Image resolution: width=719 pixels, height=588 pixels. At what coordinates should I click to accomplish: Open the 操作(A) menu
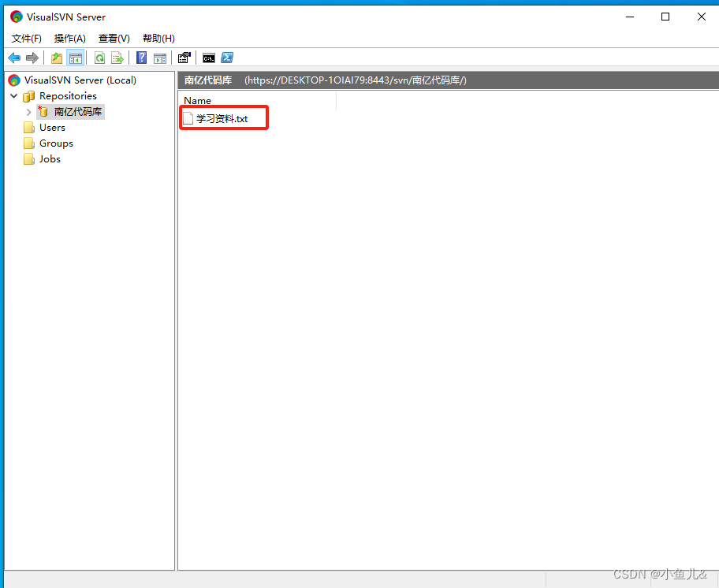tap(69, 38)
